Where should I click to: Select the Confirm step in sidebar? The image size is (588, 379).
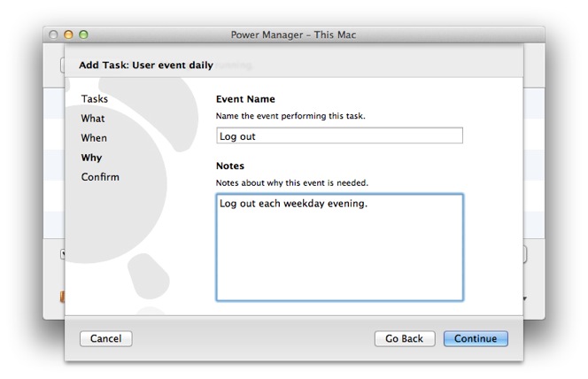[100, 177]
